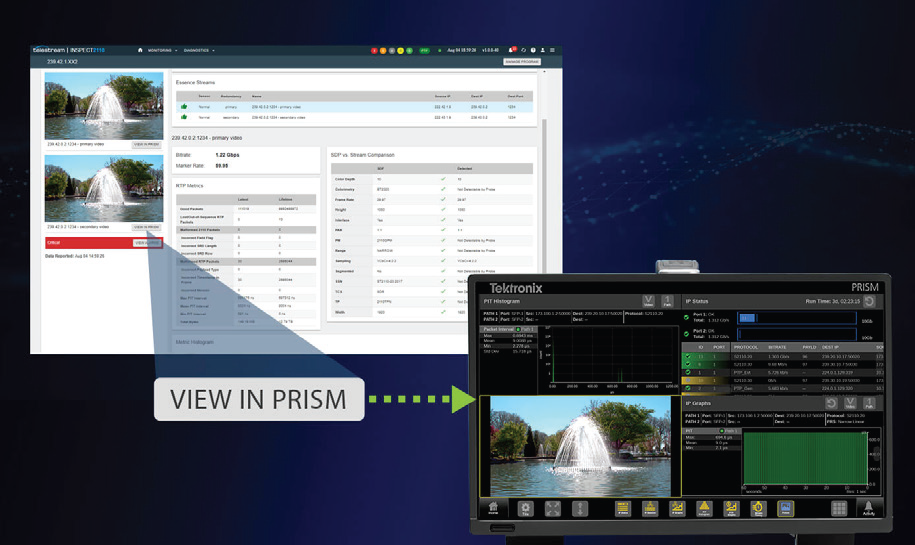
Task: Open IP Session app on PRISM toolbar
Action: (650, 508)
